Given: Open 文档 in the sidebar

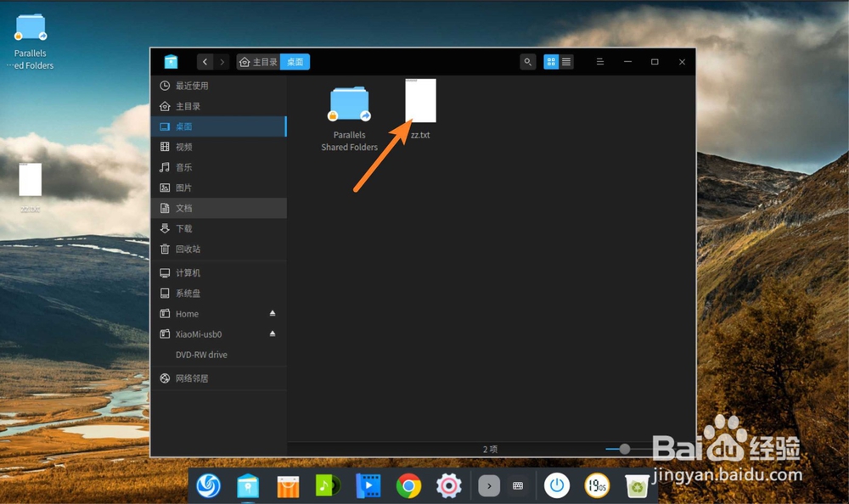Looking at the screenshot, I should tap(219, 208).
